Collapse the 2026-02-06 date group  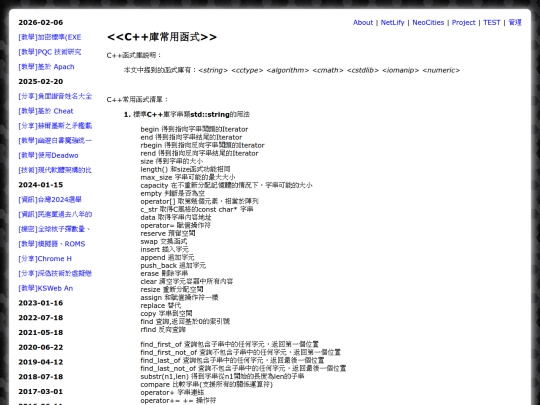tap(41, 22)
